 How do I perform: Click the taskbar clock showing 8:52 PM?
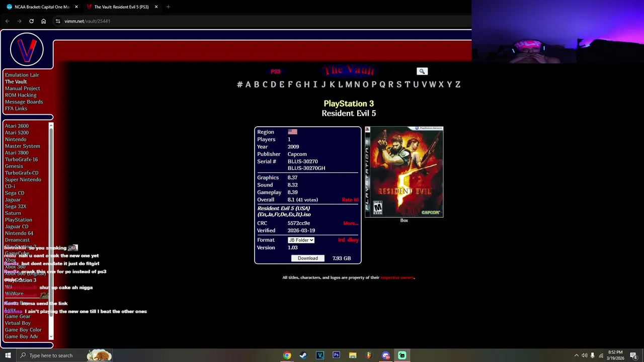pyautogui.click(x=615, y=355)
